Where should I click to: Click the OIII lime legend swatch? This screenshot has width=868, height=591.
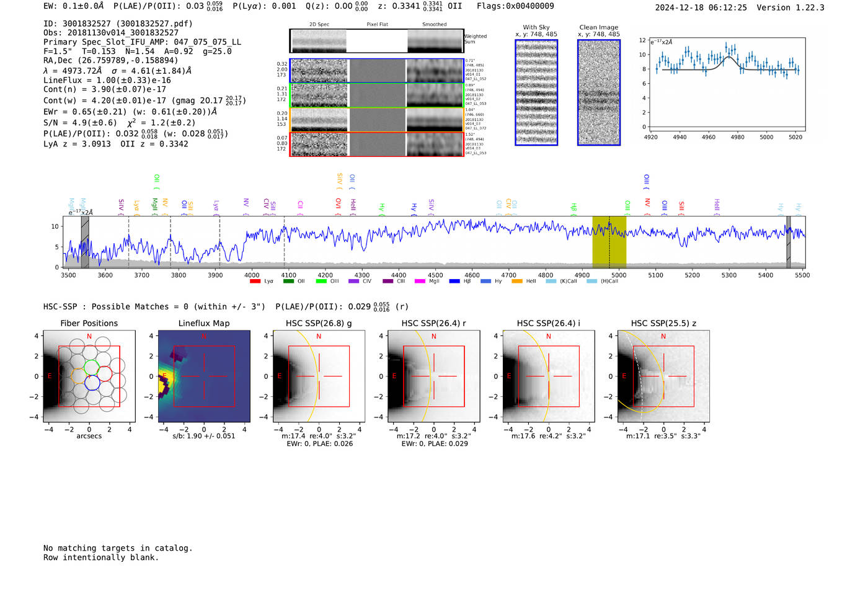[x=321, y=281]
